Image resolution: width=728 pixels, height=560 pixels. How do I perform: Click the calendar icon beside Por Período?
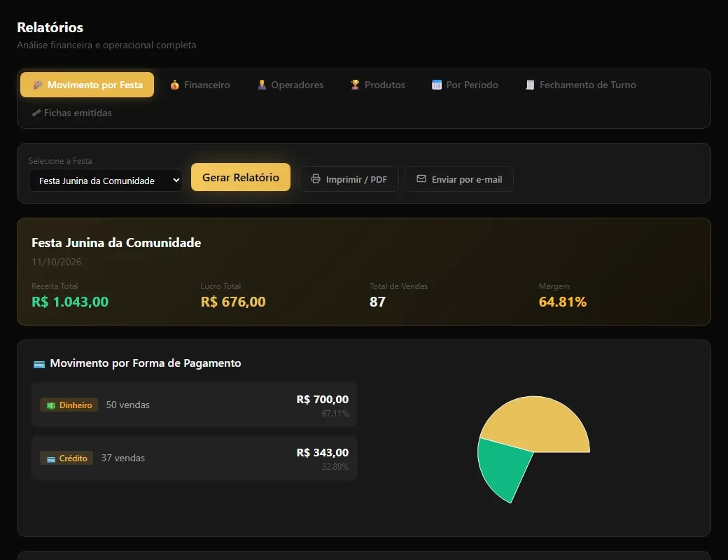coord(436,85)
